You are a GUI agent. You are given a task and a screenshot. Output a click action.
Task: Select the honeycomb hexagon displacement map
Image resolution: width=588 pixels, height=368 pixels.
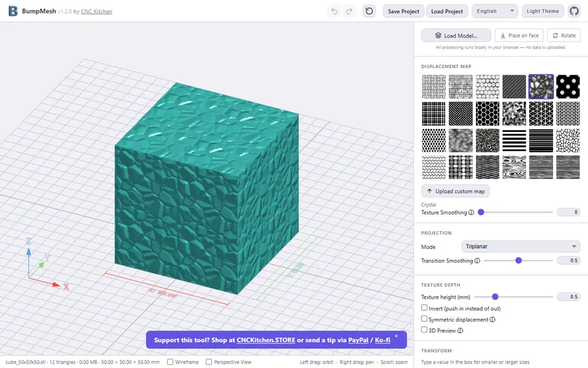coord(488,113)
